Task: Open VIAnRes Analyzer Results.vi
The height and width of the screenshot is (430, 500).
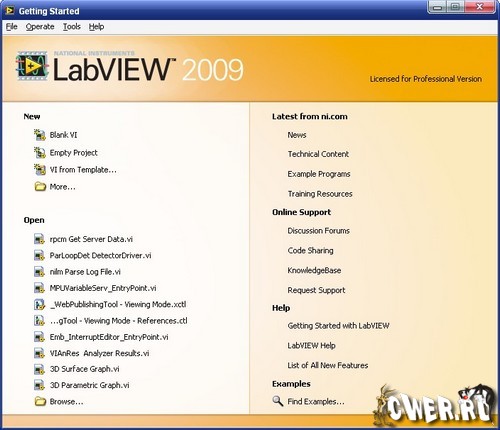Action: point(99,353)
